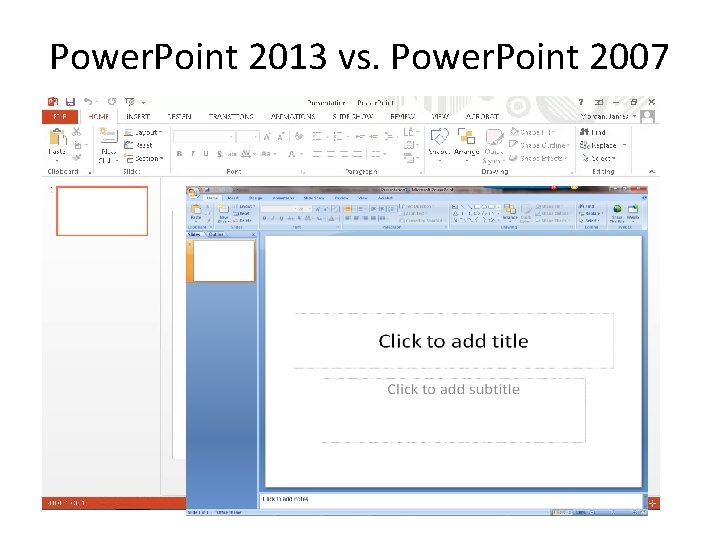720x540 pixels.
Task: Open font name combo box in 2013 ribbon
Action: tap(204, 137)
